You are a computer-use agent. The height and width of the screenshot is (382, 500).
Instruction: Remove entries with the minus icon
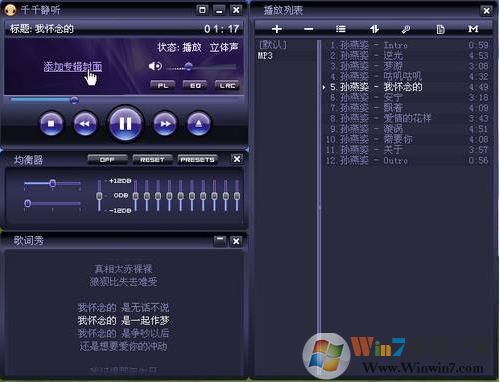309,29
